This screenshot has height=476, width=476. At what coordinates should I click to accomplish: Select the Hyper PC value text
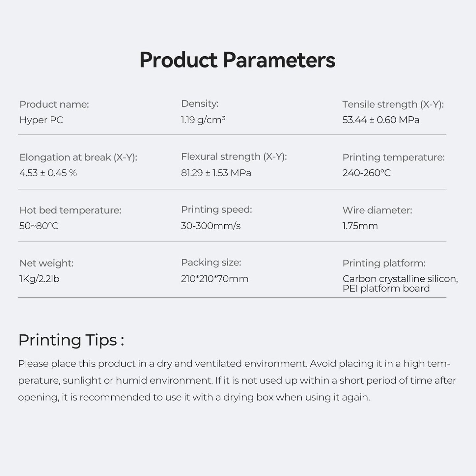41,120
